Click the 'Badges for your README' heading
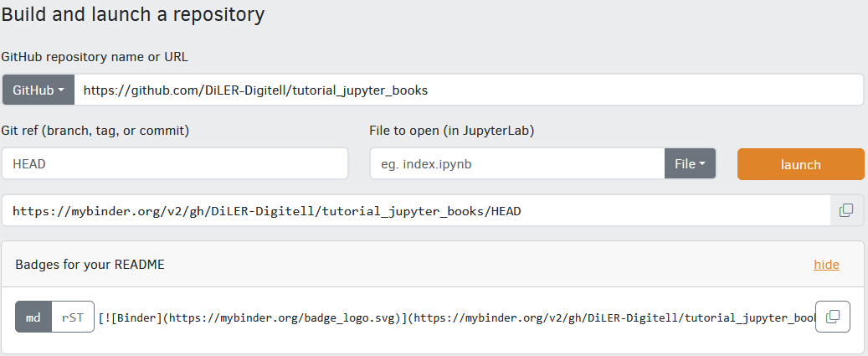 point(90,265)
